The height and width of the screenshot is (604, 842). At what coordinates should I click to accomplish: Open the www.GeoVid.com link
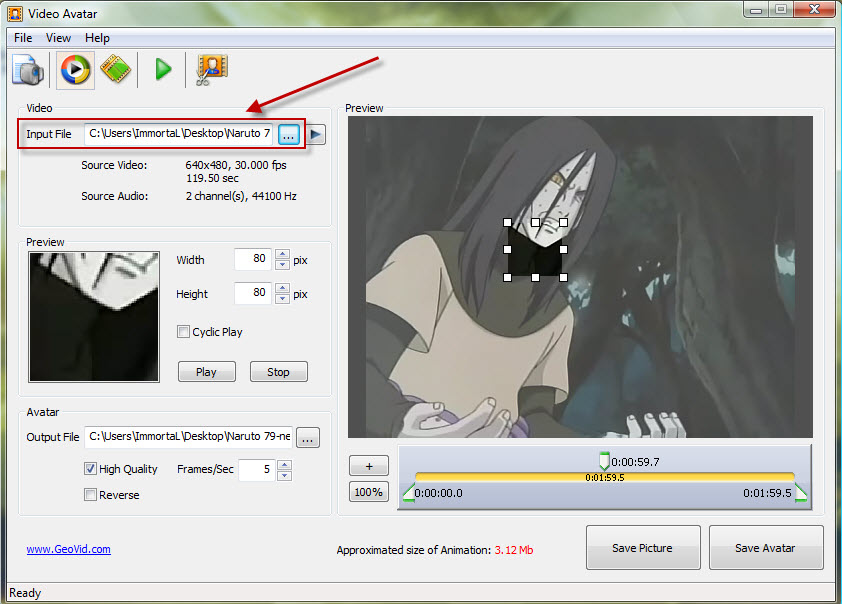pos(69,549)
